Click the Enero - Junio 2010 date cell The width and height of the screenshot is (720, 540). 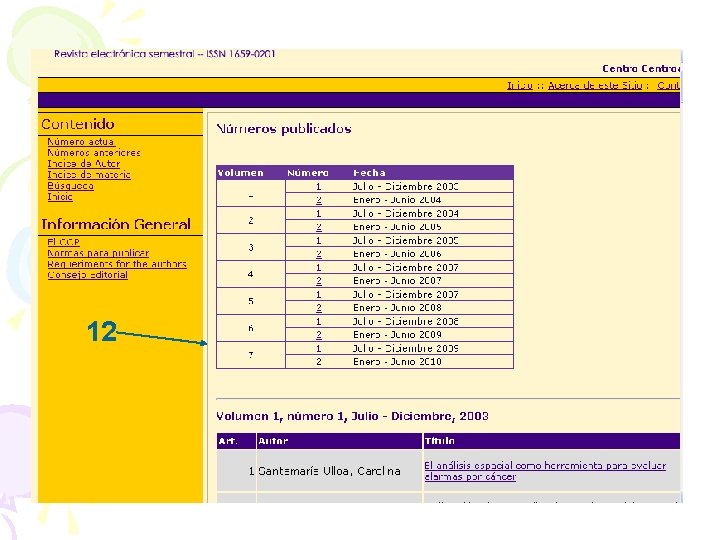click(397, 362)
